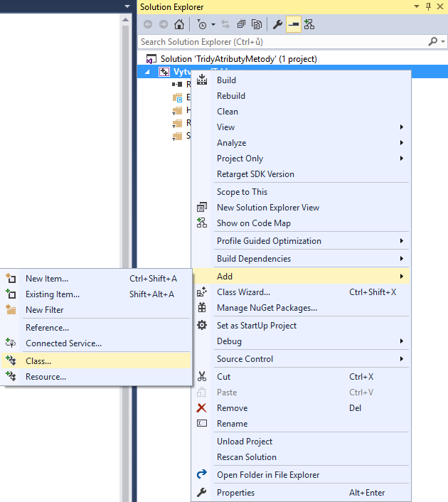Toggle the Show All Files icon

pyautogui.click(x=257, y=24)
